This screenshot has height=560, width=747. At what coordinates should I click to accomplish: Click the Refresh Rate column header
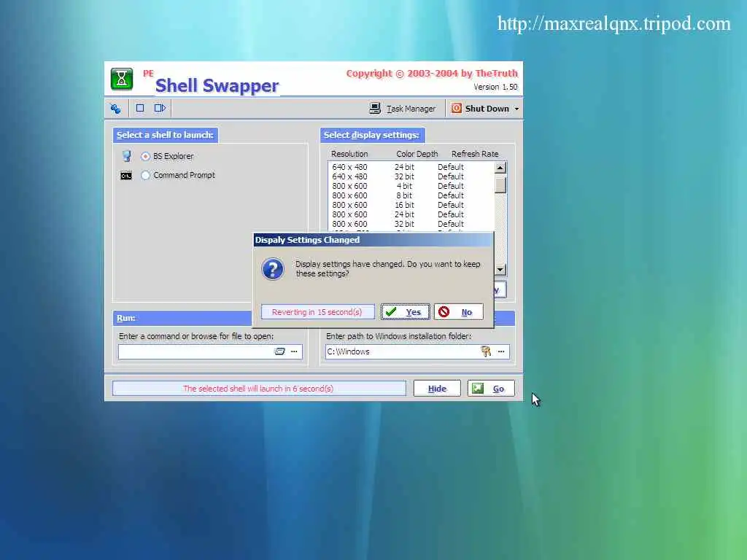point(475,154)
